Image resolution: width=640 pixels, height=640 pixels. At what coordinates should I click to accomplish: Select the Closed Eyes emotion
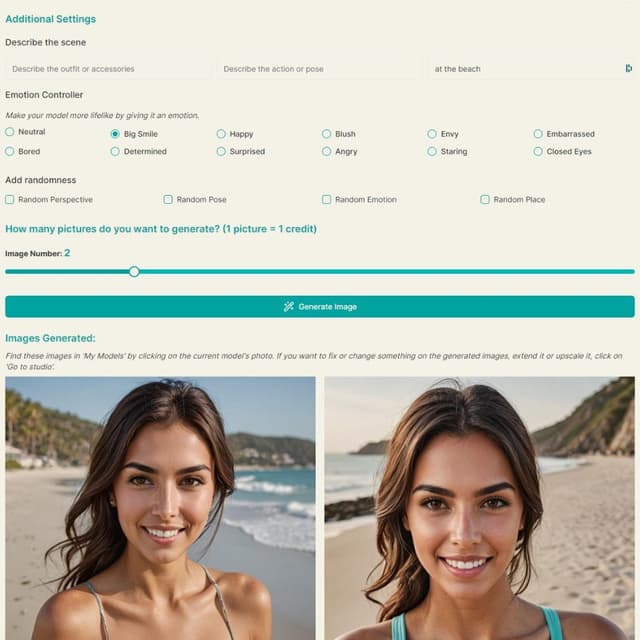[x=538, y=151]
